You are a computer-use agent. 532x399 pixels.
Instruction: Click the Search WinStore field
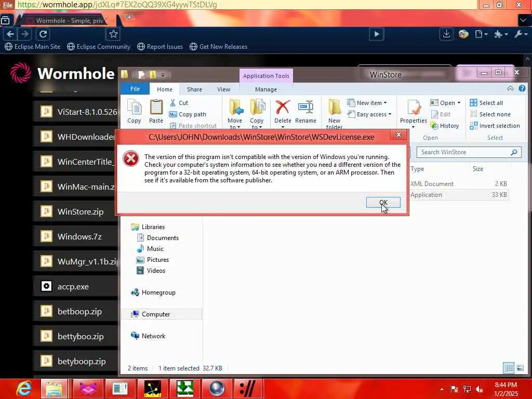tap(469, 152)
